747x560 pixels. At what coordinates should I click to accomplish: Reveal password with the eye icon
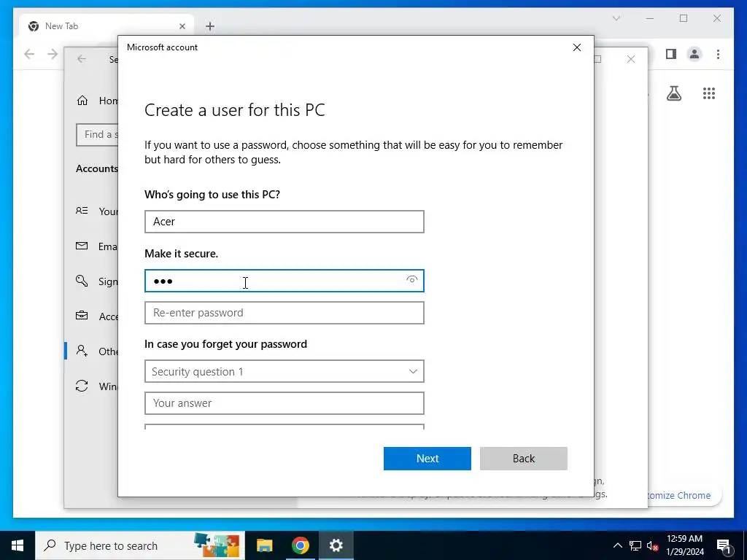[412, 279]
